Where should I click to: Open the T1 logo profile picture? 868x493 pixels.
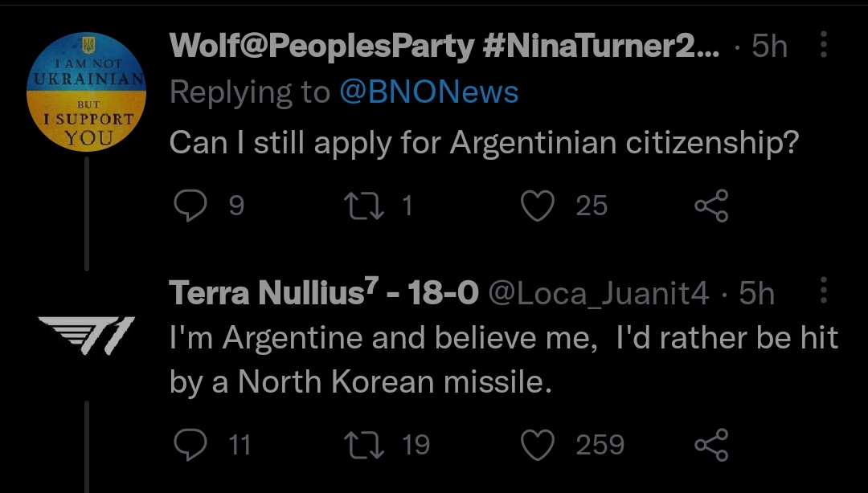tap(87, 330)
